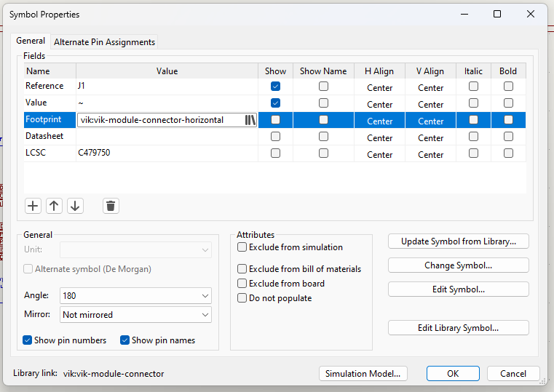
Task: Check Do not populate
Action: coord(242,297)
